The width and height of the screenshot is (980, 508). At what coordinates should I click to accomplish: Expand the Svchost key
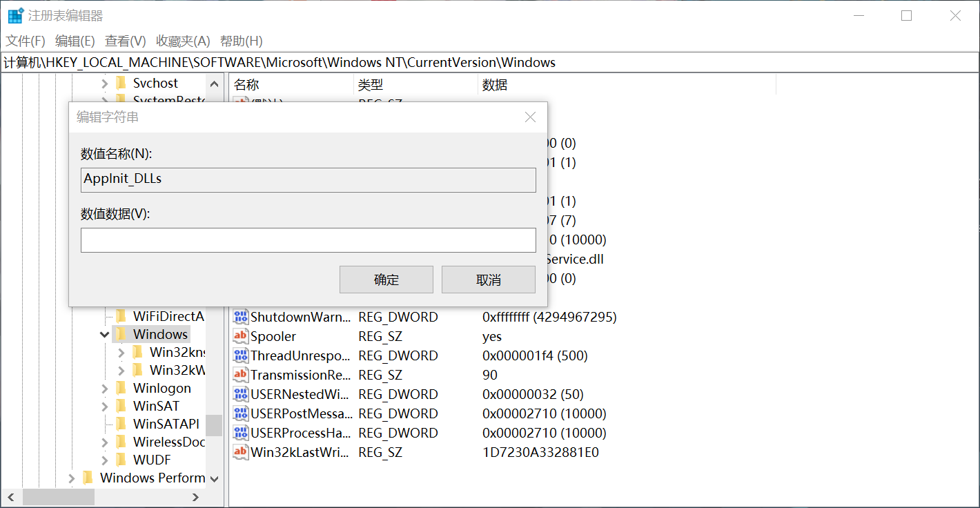point(105,84)
